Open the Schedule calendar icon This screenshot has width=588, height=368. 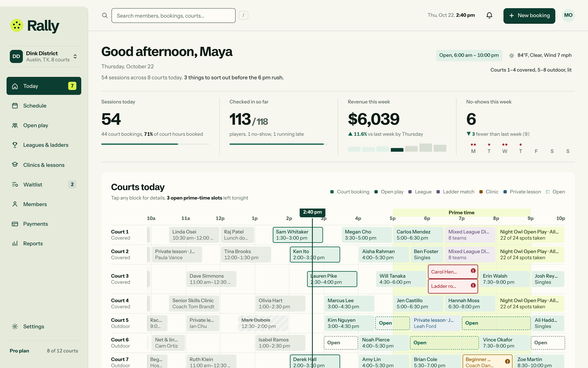point(15,106)
